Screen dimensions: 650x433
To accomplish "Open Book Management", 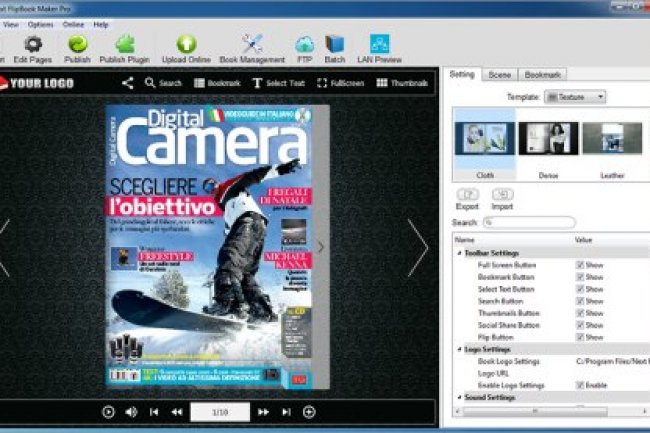I will [252, 49].
